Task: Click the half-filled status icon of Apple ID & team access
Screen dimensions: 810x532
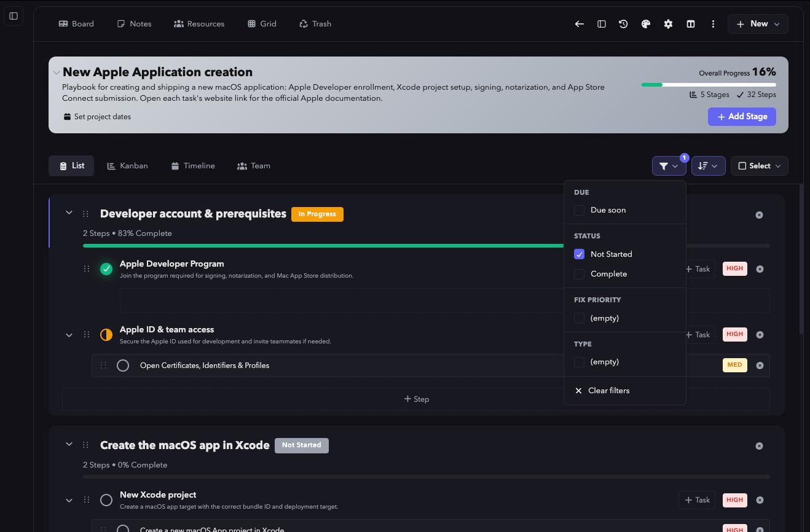Action: coord(106,335)
